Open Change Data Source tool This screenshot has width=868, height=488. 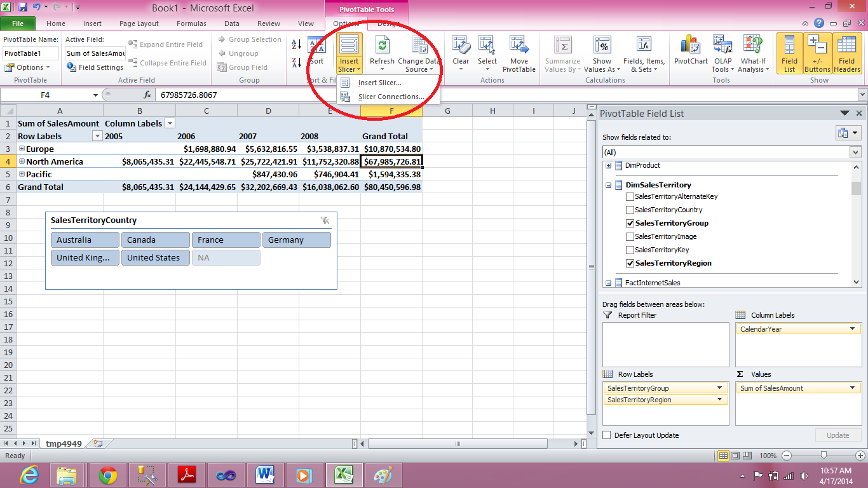(419, 54)
